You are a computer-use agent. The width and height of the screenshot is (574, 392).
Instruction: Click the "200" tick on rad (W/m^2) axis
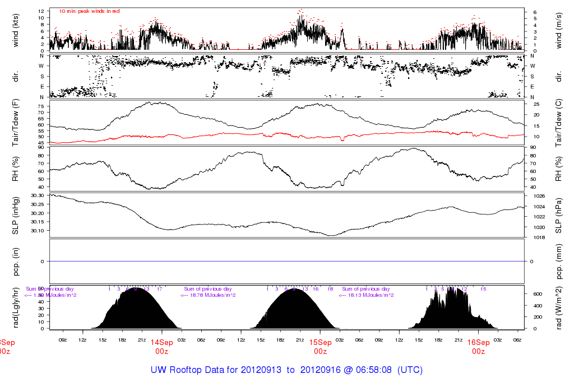coord(538,317)
